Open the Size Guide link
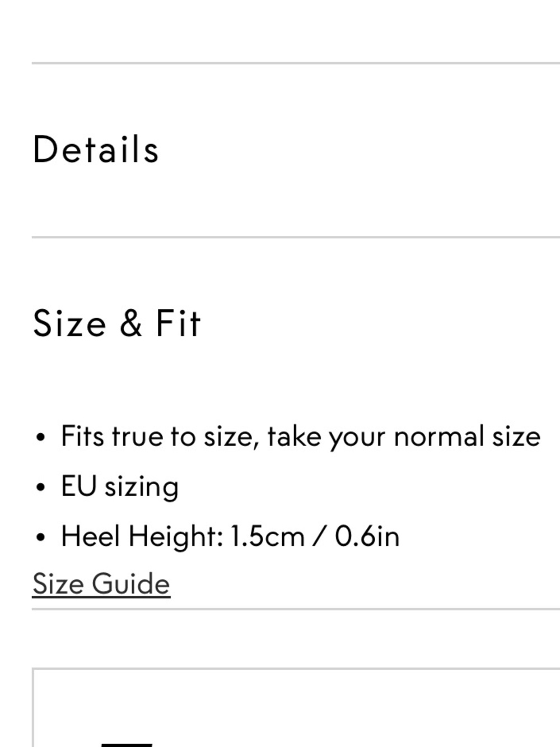Viewport: 560px width, 747px height. 101,583
